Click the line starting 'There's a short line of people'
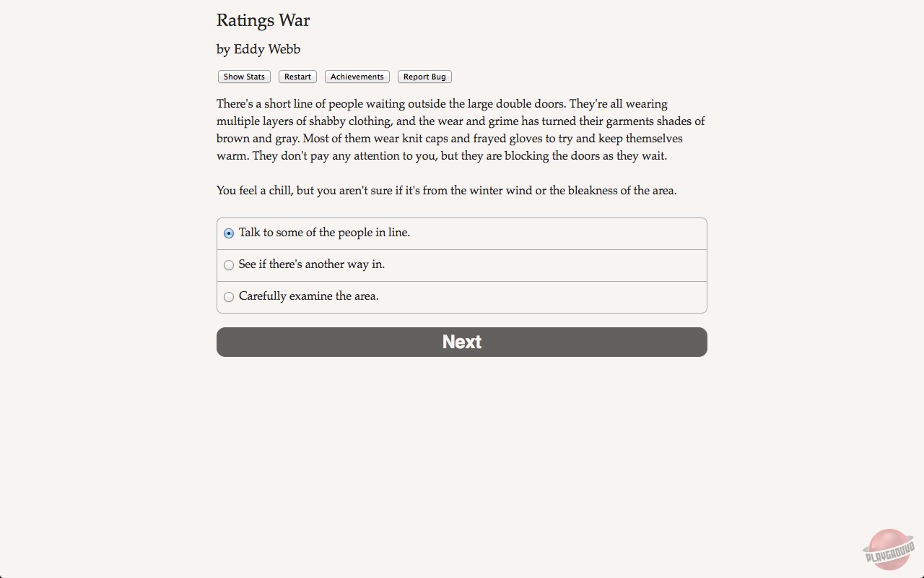924x578 pixels. pyautogui.click(x=442, y=104)
